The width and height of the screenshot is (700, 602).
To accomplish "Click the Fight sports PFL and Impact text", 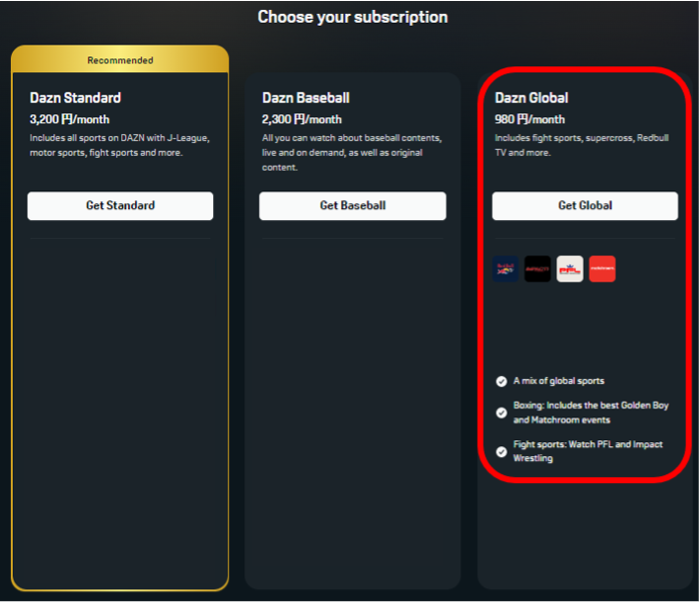I will point(588,451).
